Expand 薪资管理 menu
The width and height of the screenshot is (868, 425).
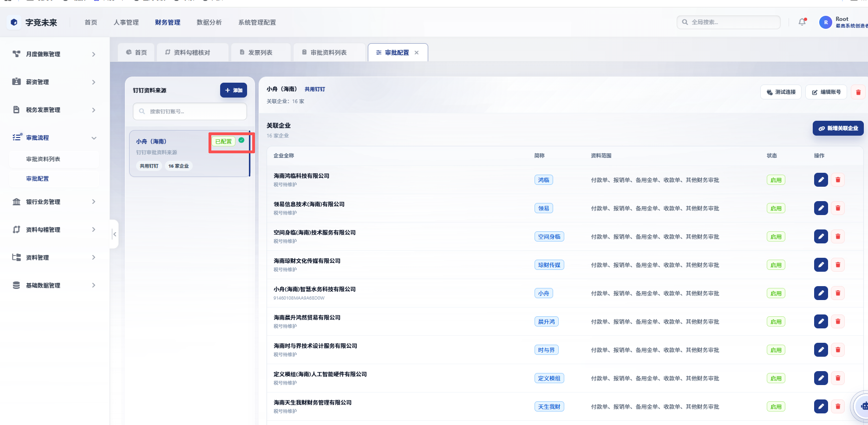pyautogui.click(x=55, y=82)
